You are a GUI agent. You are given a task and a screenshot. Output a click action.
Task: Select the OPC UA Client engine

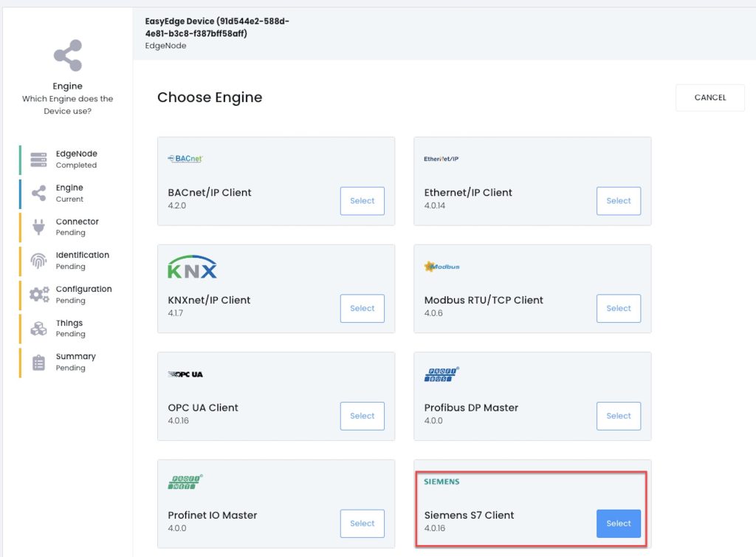(362, 416)
